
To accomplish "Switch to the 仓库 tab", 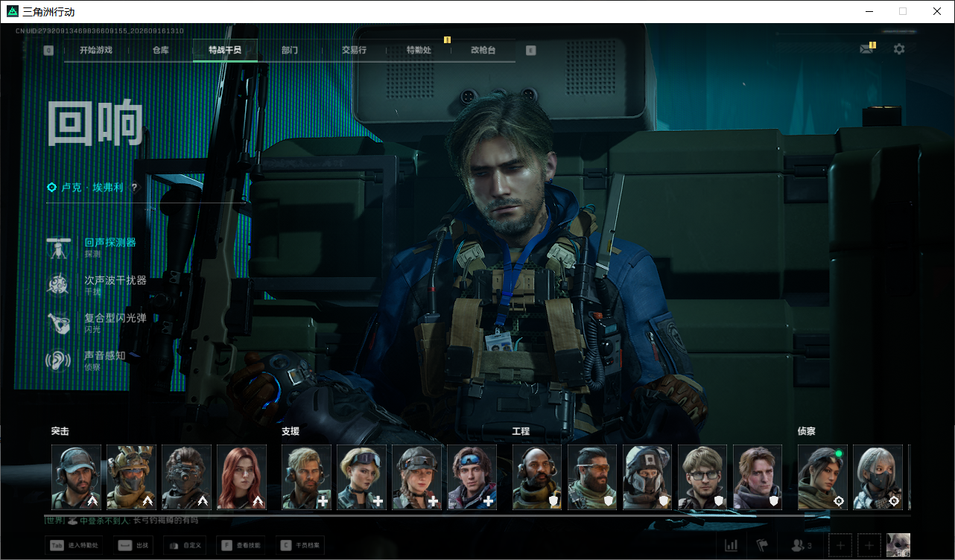I will point(160,51).
